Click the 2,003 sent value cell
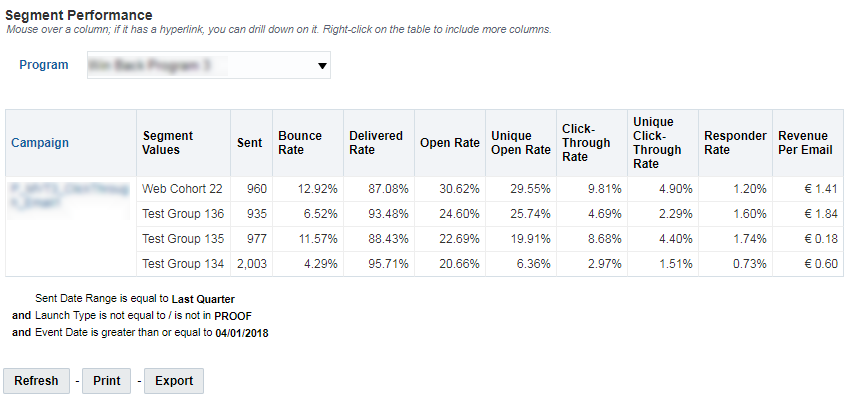This screenshot has height=398, width=851. (251, 264)
